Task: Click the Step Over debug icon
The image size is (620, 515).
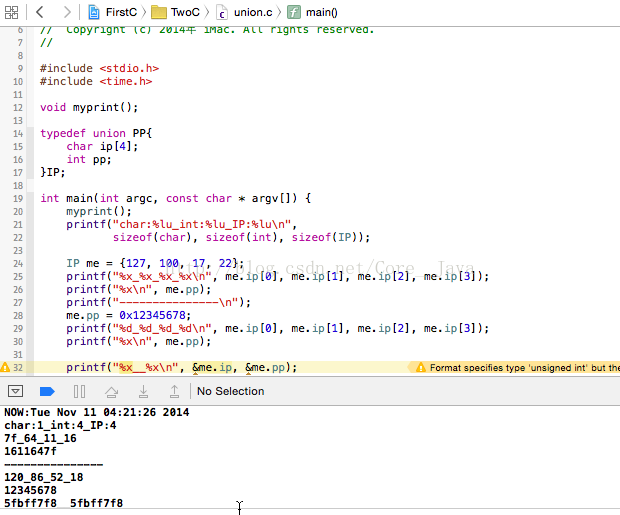Action: pos(112,391)
